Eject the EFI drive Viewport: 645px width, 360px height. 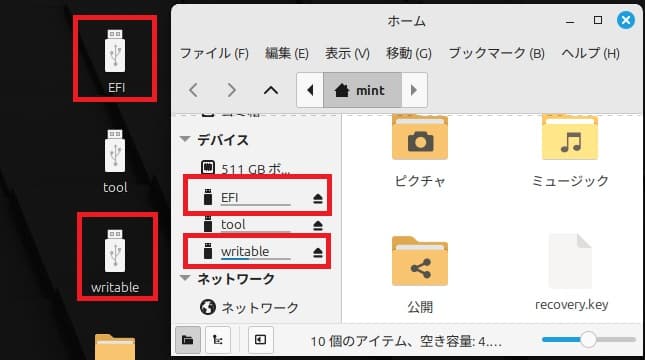pyautogui.click(x=318, y=199)
